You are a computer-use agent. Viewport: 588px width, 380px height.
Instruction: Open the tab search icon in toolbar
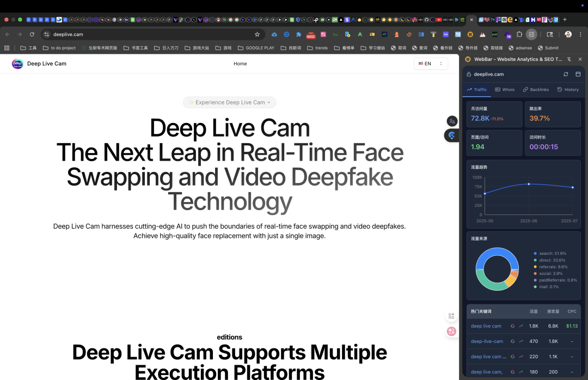pyautogui.click(x=550, y=34)
